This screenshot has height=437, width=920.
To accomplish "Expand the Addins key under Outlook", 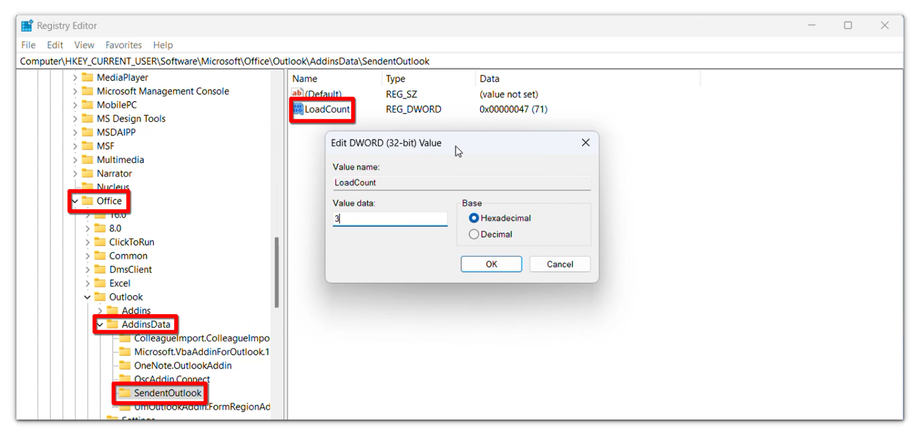I will pyautogui.click(x=100, y=310).
